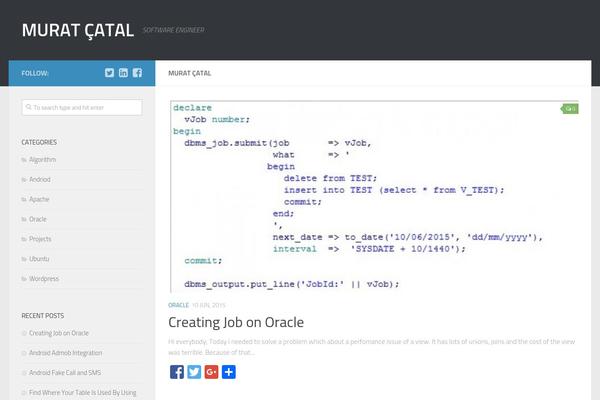Open the AddToAny plus share icon
Viewport: 600px width, 400px height.
coord(229,372)
